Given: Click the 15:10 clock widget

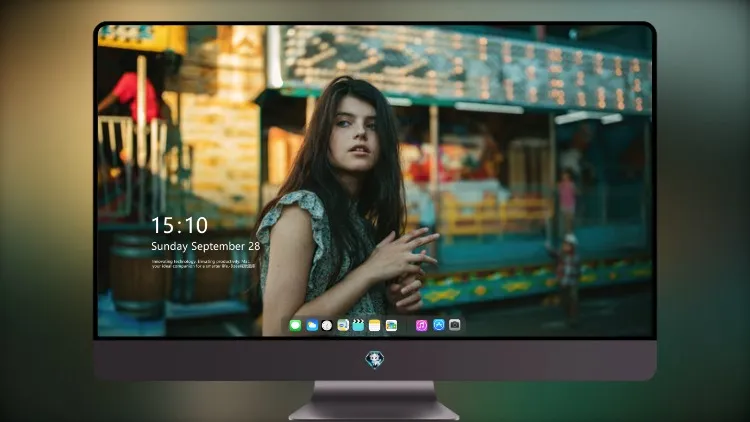Looking at the screenshot, I should (179, 225).
